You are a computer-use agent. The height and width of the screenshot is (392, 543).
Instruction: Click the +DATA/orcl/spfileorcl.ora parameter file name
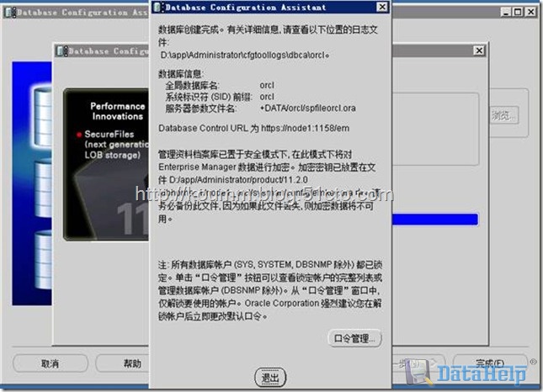click(x=308, y=109)
